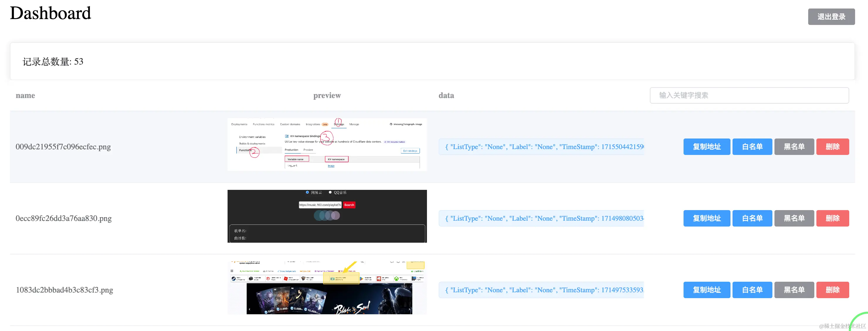Viewport: 868px width, 331px height.
Task: Copy address for 0ecc89fc26dd3a76aa830.png
Action: 707,218
